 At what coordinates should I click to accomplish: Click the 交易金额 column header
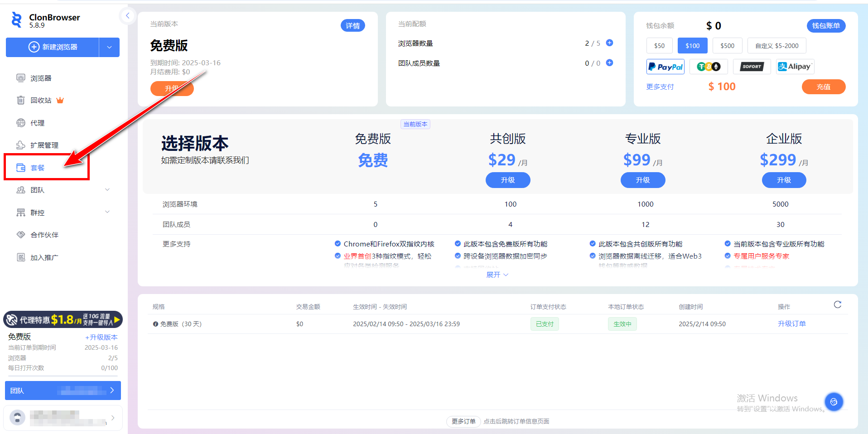click(308, 307)
